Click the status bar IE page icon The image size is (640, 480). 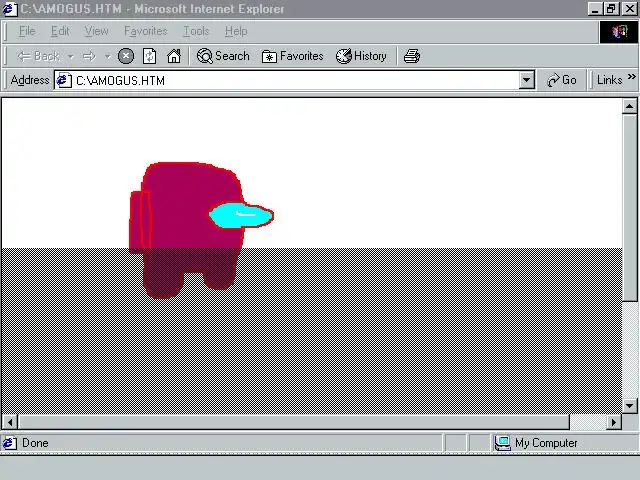point(9,443)
